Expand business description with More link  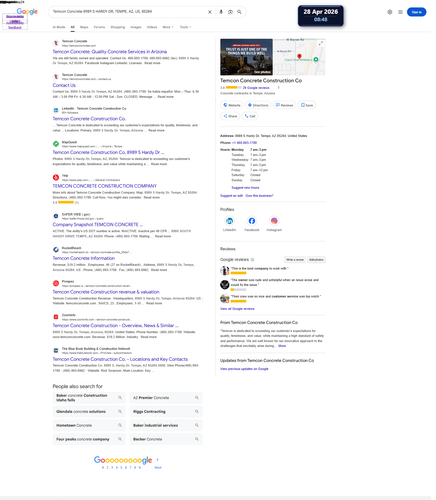[x=282, y=346]
